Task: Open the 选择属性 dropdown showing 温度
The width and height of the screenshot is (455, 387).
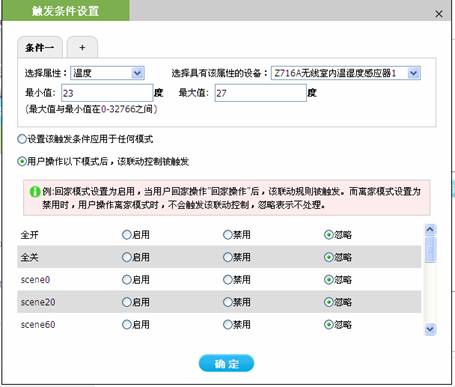Action: pos(107,73)
